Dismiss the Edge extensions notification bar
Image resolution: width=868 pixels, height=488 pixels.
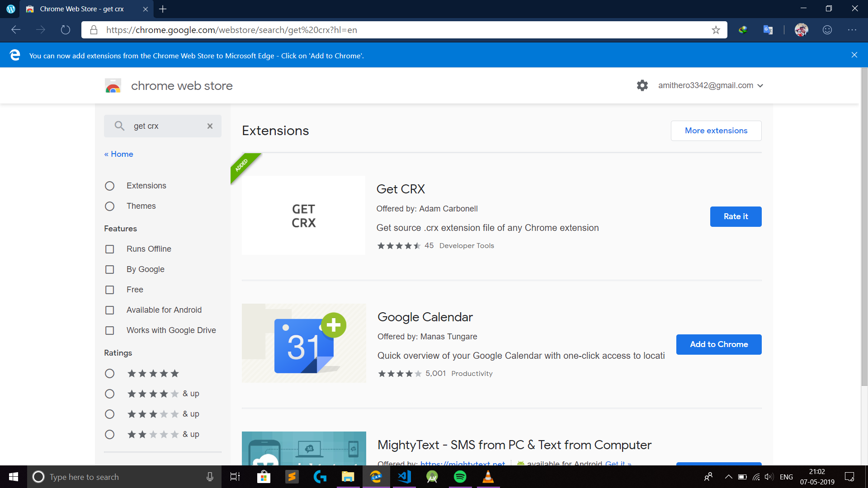coord(854,55)
